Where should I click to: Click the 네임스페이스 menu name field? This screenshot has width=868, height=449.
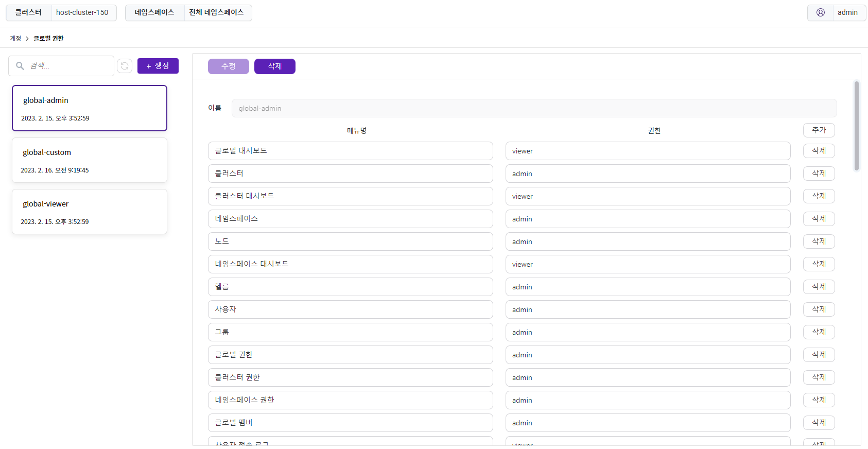351,219
